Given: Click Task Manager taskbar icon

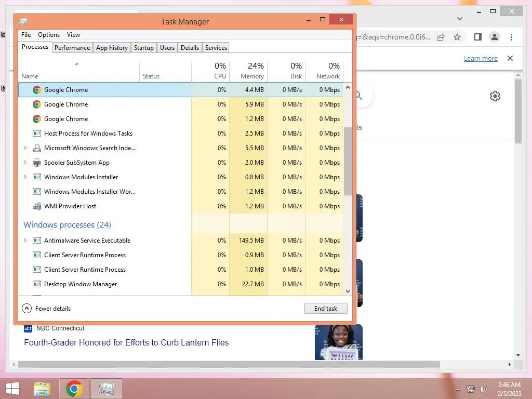Looking at the screenshot, I should point(106,389).
